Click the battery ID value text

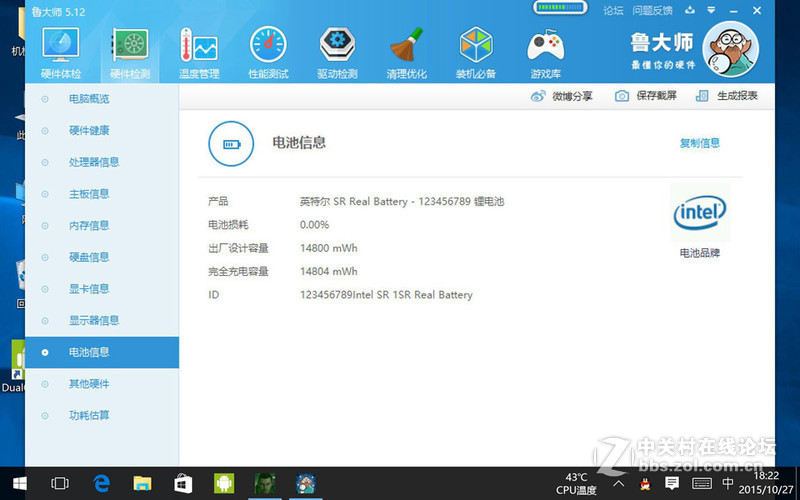click(x=386, y=295)
